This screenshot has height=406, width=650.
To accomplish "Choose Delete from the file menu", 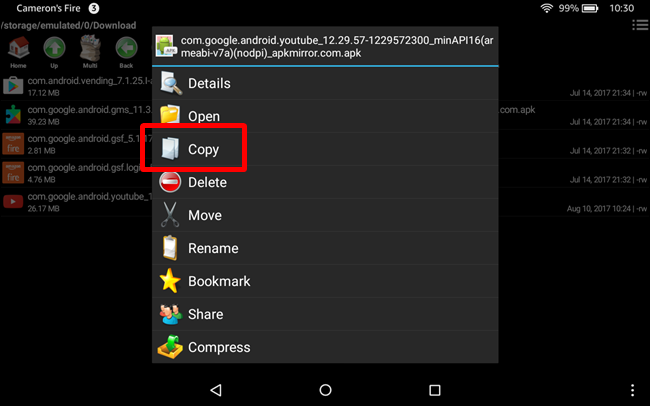I will (325, 182).
